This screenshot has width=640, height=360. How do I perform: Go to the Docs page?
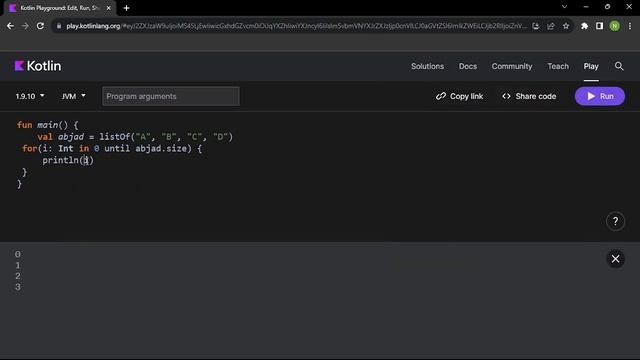tap(468, 66)
